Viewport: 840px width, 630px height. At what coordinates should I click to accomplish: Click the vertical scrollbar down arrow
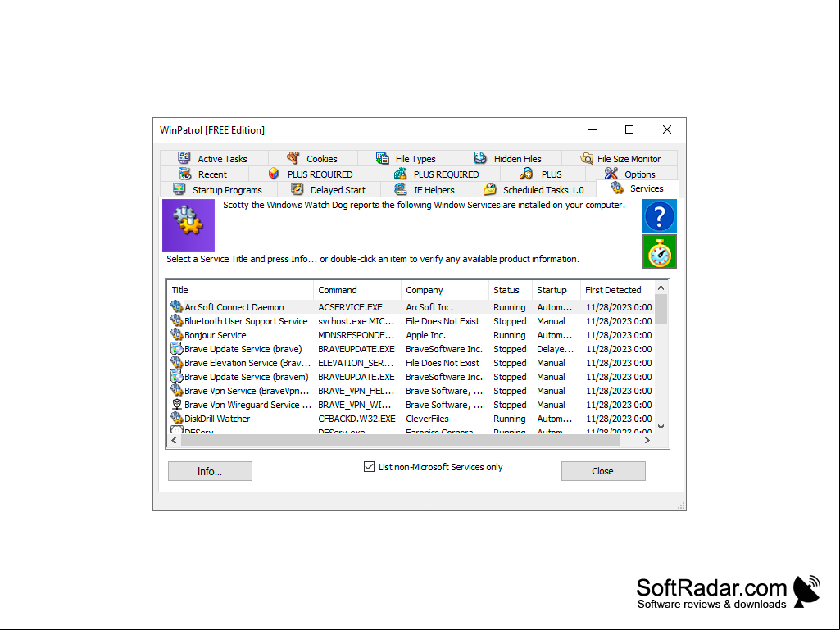click(x=661, y=427)
